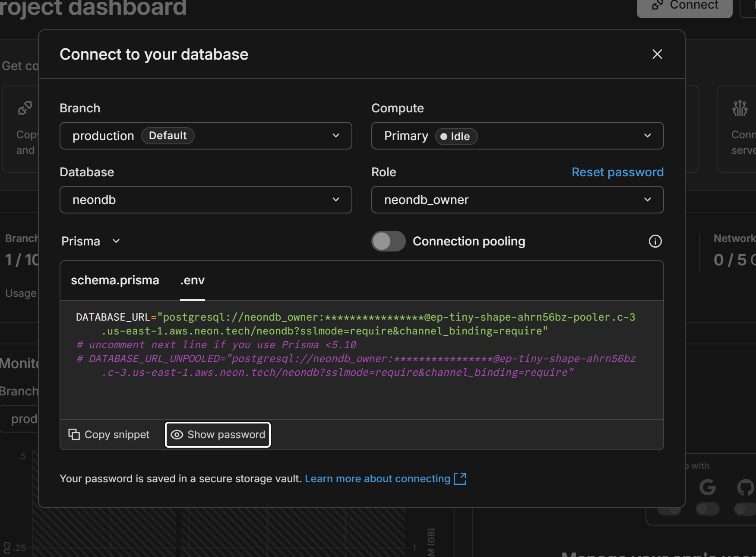Enable the Connection pooling toggle
756x557 pixels.
click(388, 241)
